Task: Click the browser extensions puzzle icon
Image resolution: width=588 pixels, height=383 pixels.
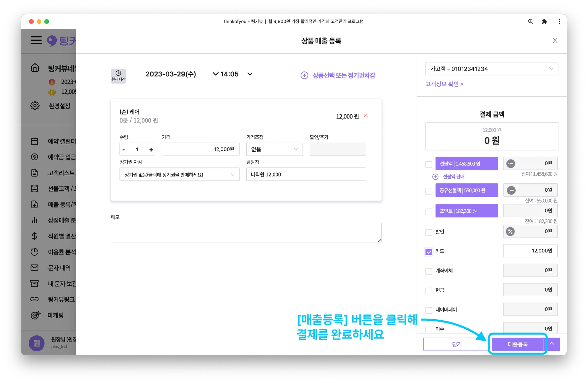Action: click(x=544, y=22)
